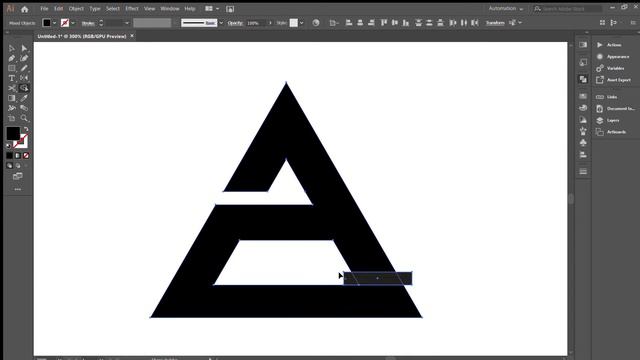Click Horizontal Distribute Center icon
This screenshot has height=360, width=640.
click(464, 23)
